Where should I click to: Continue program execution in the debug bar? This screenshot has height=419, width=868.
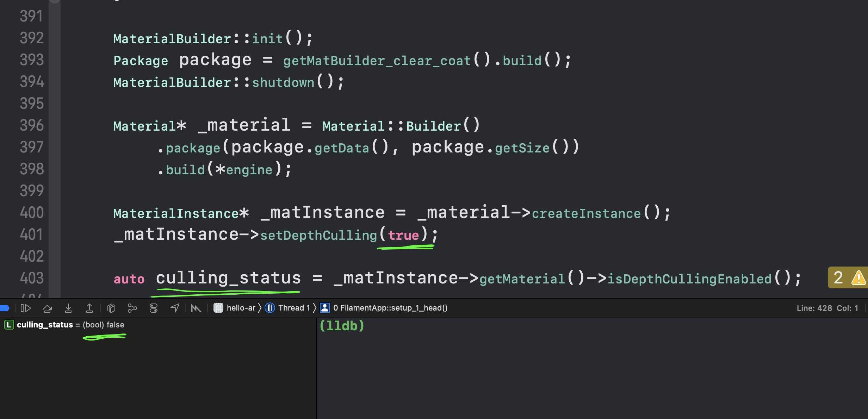[25, 308]
